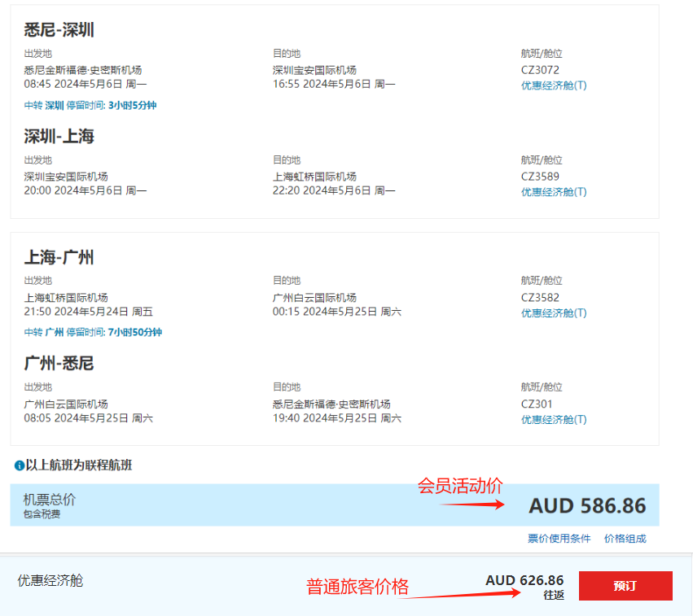Click the 机票总价 label in blue bar
The image size is (693, 616).
click(x=49, y=500)
